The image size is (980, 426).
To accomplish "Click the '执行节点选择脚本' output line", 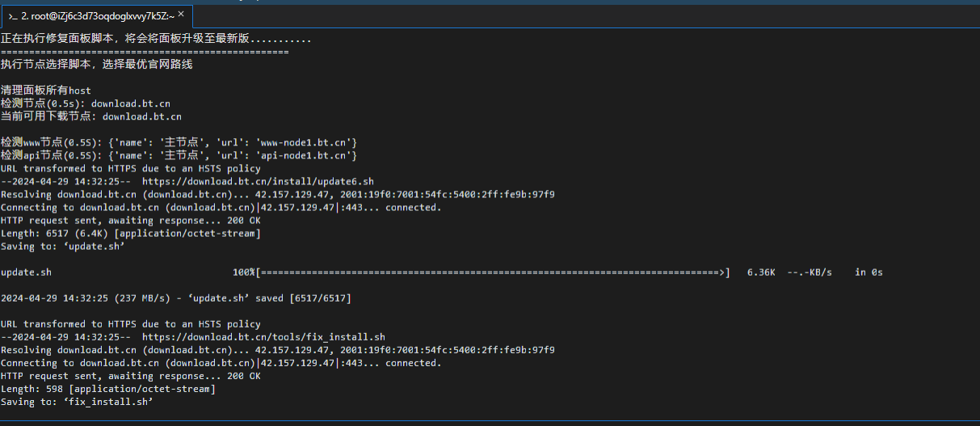I will point(97,65).
